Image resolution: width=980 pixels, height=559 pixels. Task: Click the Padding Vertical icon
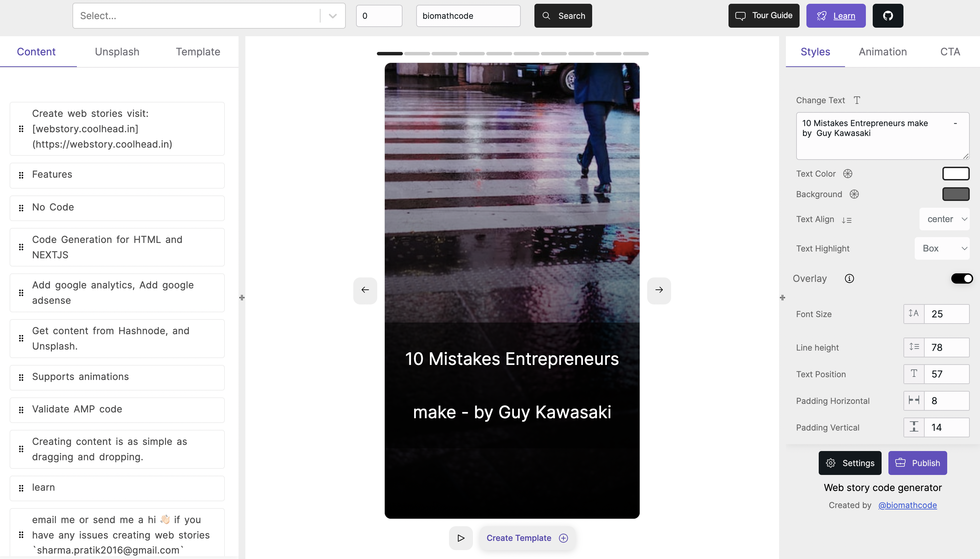point(914,427)
